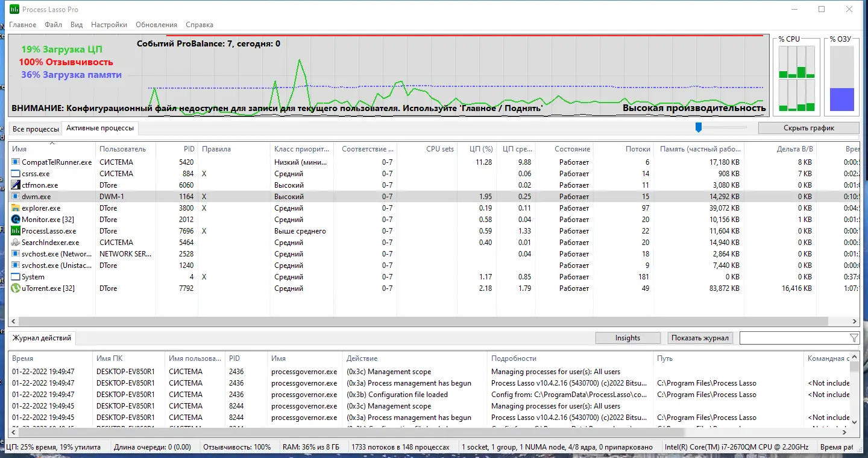Sort by Правила column header
Image resolution: width=868 pixels, height=458 pixels.
pyautogui.click(x=234, y=148)
